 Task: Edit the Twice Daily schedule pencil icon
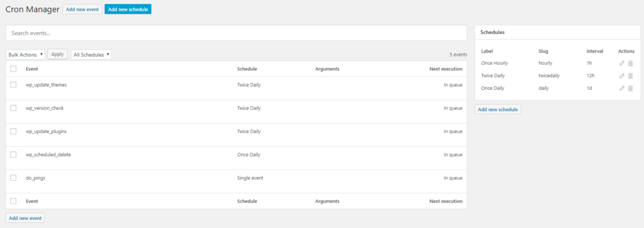[622, 76]
